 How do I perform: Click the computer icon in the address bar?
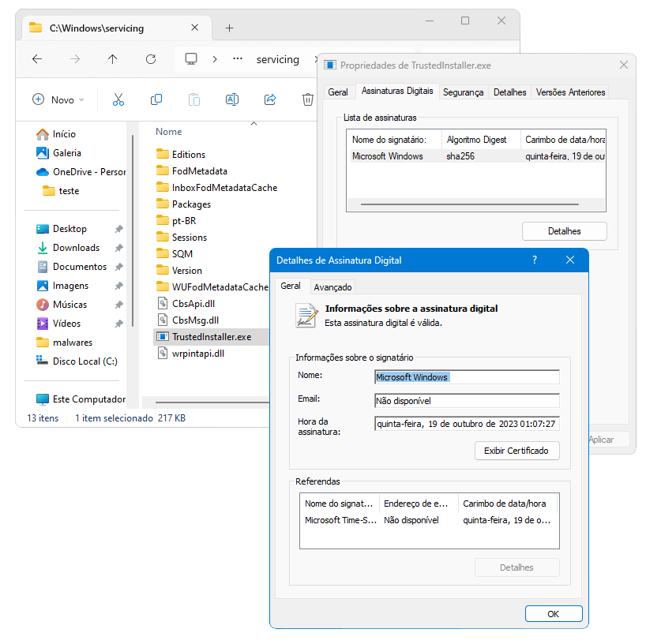tap(191, 59)
